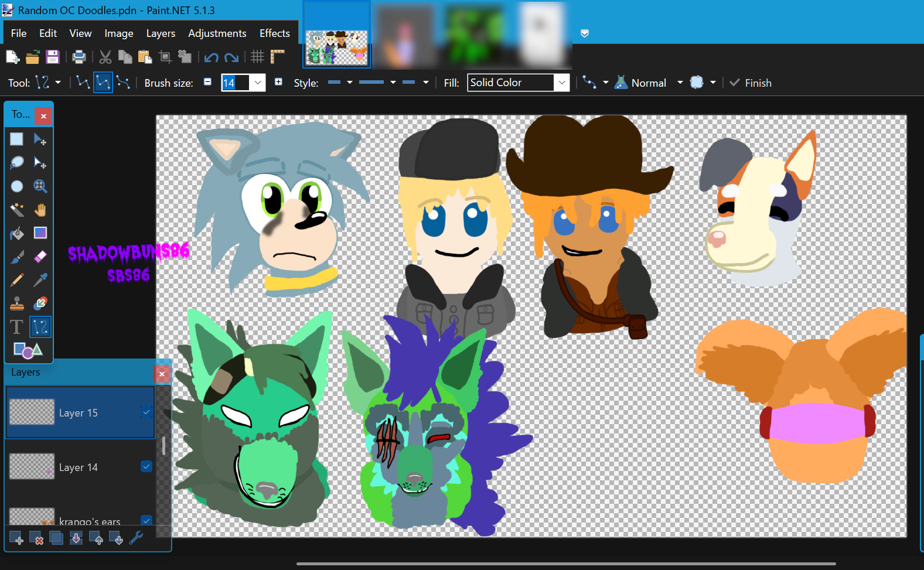The image size is (924, 570).
Task: Move the layer down
Action: point(116,538)
